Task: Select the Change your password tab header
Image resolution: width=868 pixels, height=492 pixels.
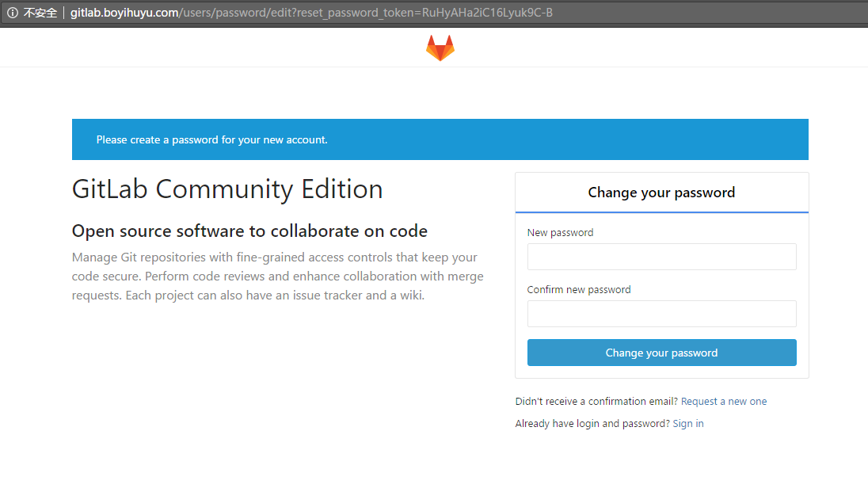Action: [x=661, y=193]
